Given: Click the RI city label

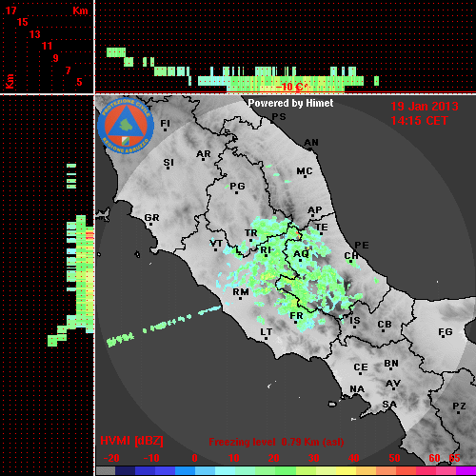Looking at the screenshot, I should pyautogui.click(x=266, y=250).
